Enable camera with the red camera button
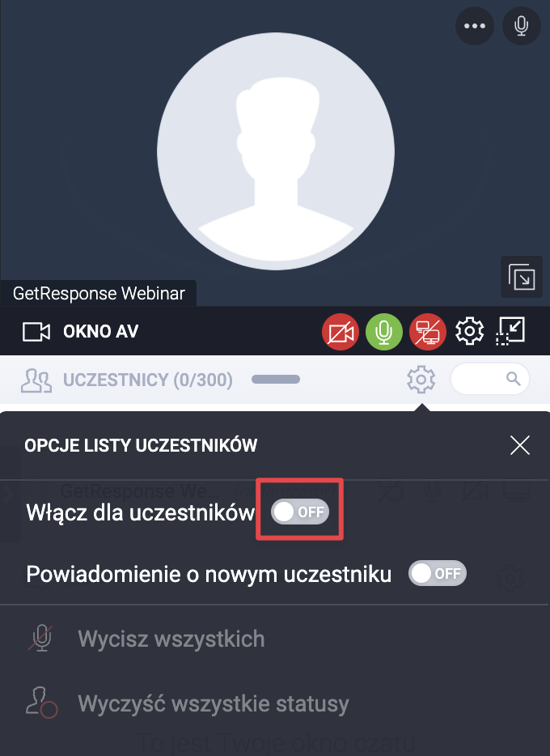550x756 pixels. (x=341, y=332)
